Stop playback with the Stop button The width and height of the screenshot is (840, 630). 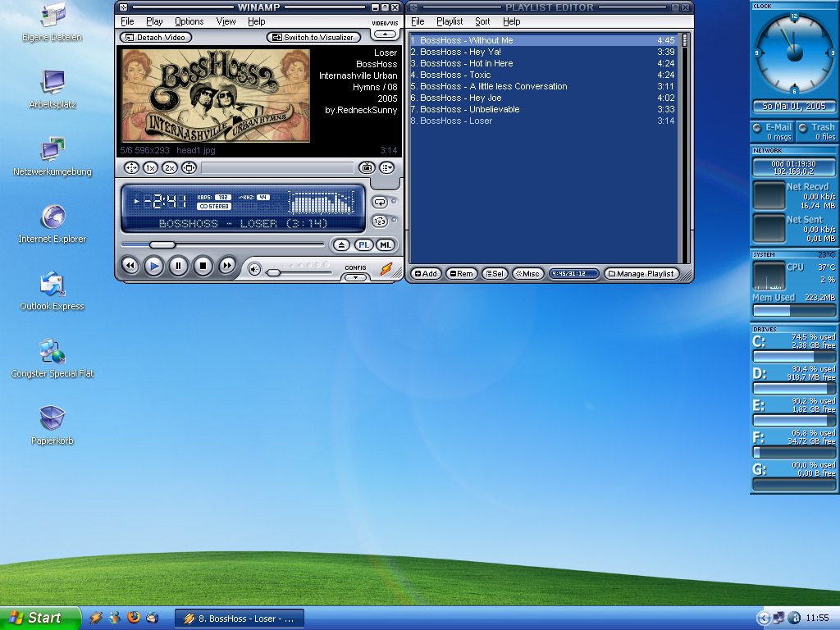click(x=203, y=266)
